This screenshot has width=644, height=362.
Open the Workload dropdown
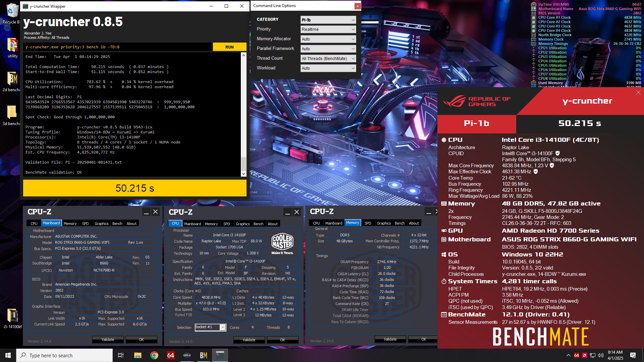pyautogui.click(x=328, y=68)
